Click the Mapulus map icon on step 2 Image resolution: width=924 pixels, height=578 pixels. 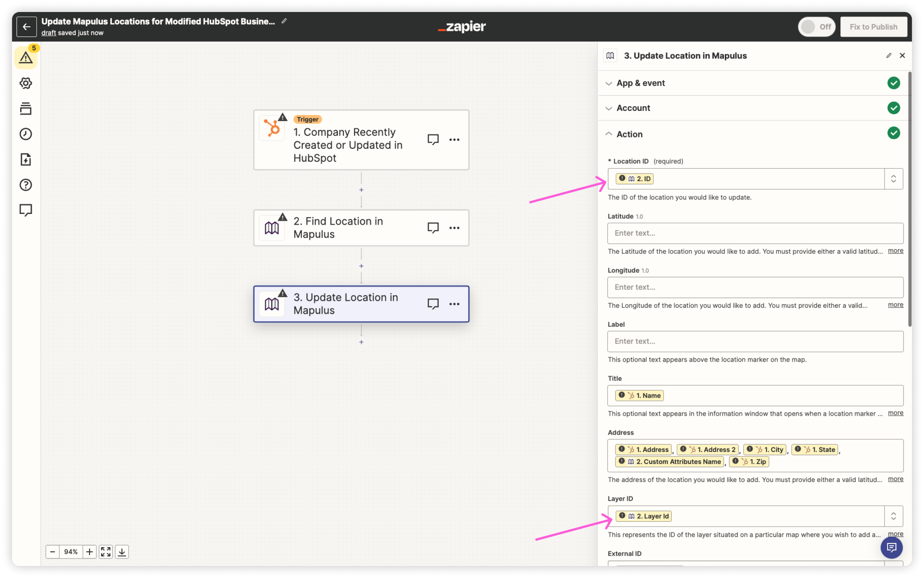click(x=271, y=228)
